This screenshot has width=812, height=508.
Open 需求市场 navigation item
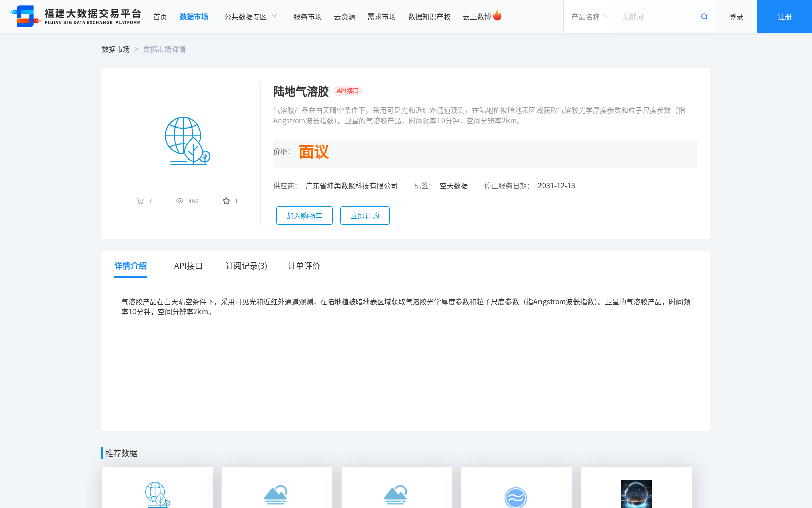382,17
